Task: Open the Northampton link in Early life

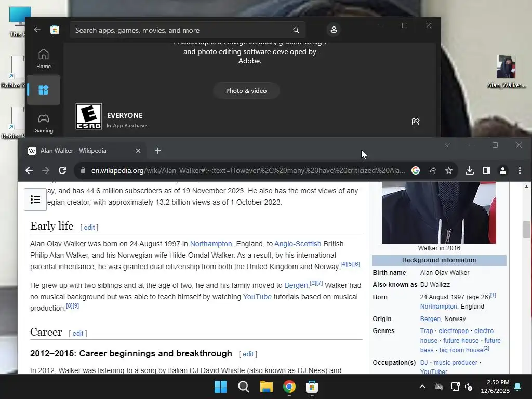Action: pos(211,244)
